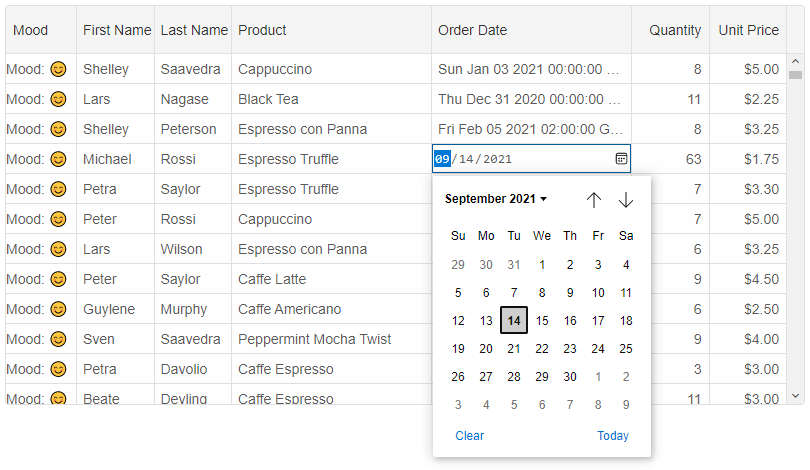Click the order date input showing 09/14/2021
The image size is (810, 470).
520,159
